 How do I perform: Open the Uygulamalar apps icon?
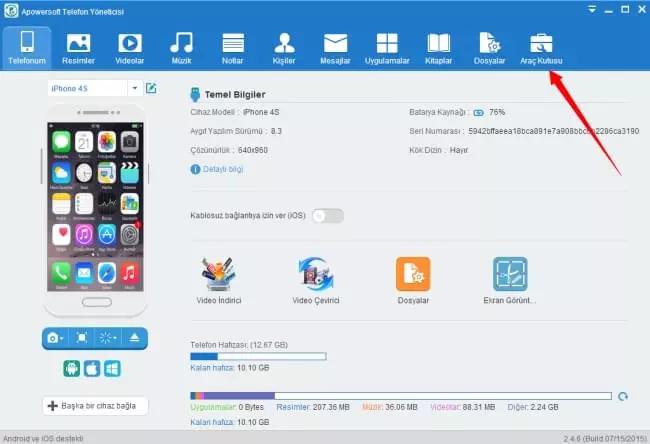tap(387, 48)
